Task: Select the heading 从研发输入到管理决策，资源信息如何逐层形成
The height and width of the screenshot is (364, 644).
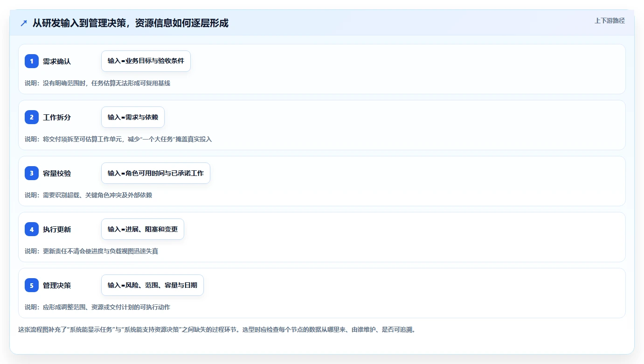Action: click(x=131, y=23)
